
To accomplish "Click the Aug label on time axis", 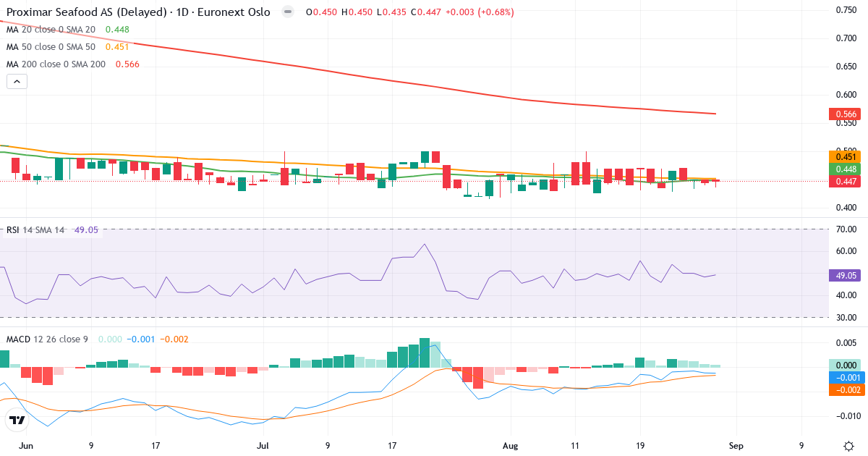I will (511, 446).
